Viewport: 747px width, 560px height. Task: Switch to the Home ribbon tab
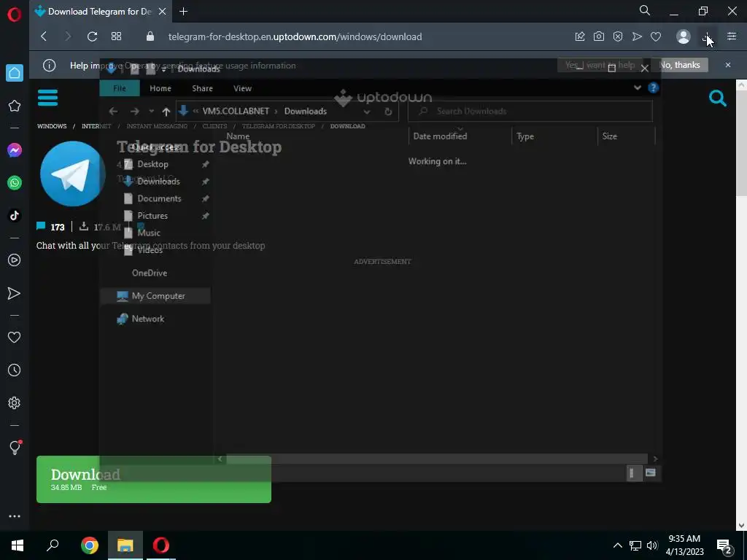pyautogui.click(x=160, y=88)
